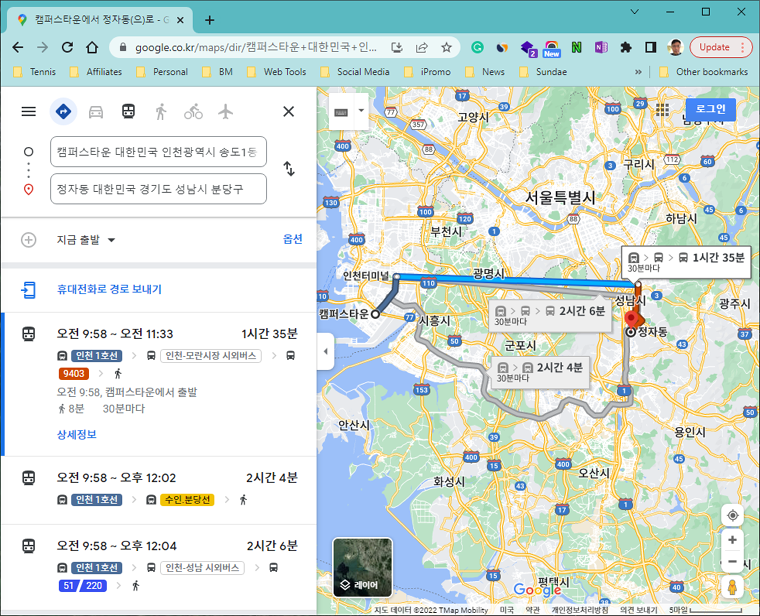Zoom in the map
This screenshot has height=616, width=760.
pos(732,540)
